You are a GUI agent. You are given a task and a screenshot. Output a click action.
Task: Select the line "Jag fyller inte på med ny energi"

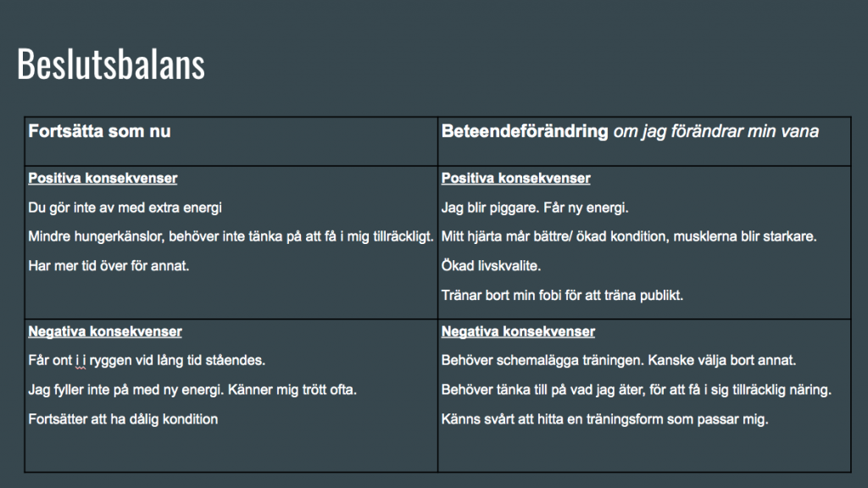(192, 390)
